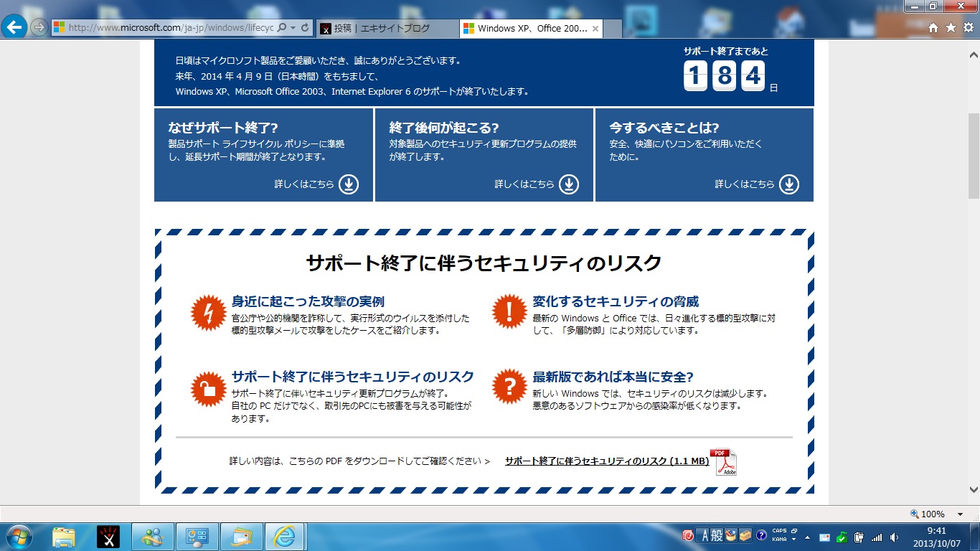Viewport: 980px width, 551px height.
Task: Click the red circular tray icon
Action: point(688,535)
